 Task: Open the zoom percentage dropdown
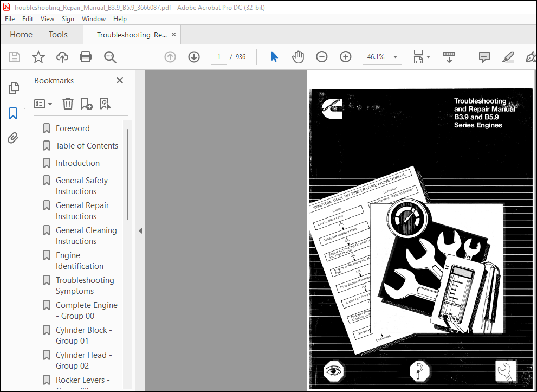[395, 57]
